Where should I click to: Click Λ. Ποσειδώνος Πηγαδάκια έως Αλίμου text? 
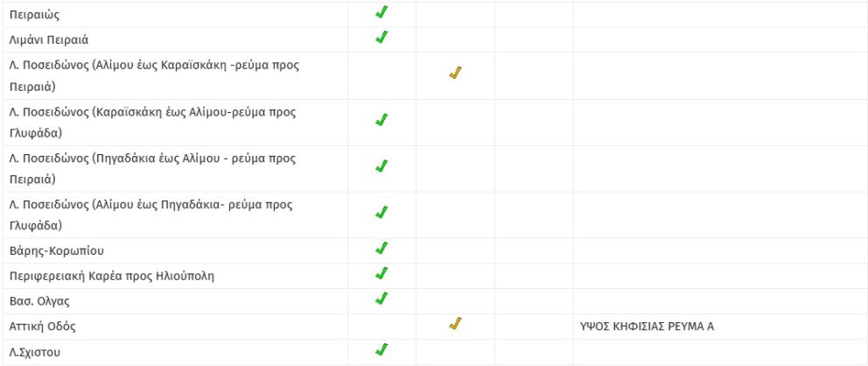coord(152,158)
